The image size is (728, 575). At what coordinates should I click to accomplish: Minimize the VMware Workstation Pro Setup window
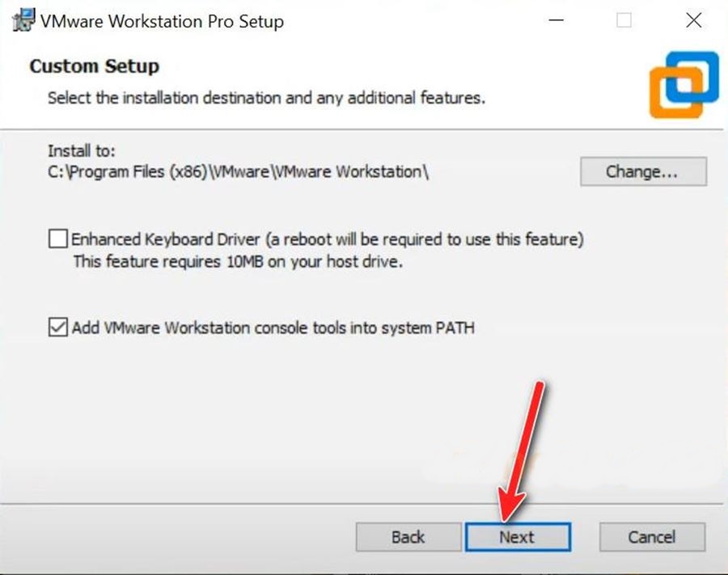pos(554,21)
